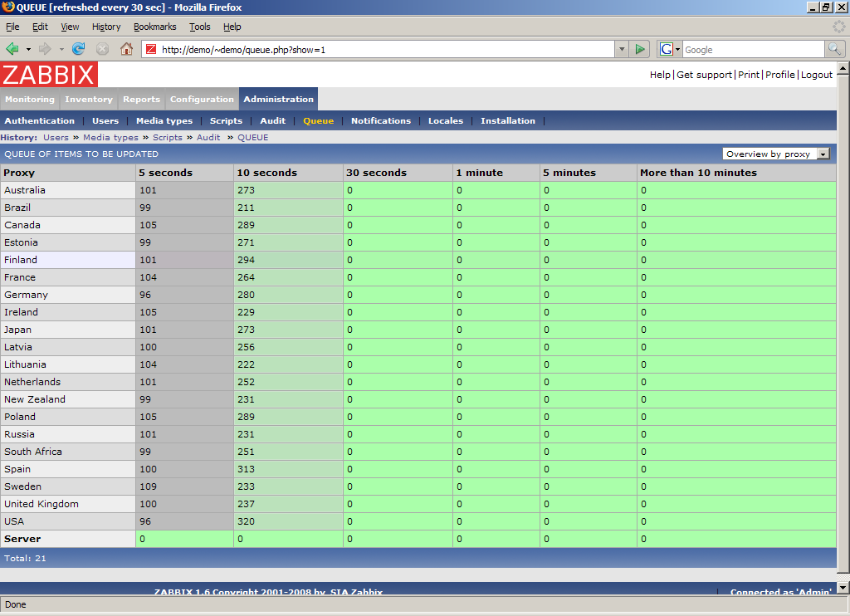Click the Logout link
Screen dimensions: 850x616
(x=817, y=75)
